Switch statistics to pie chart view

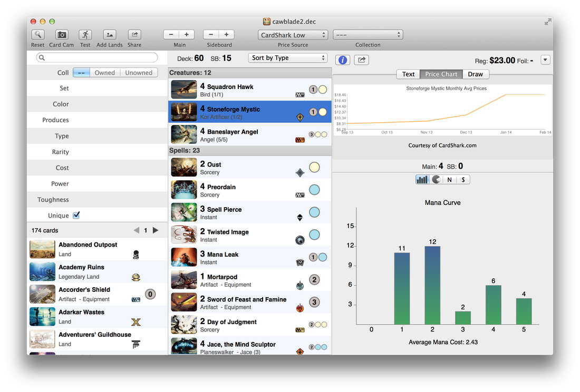435,179
